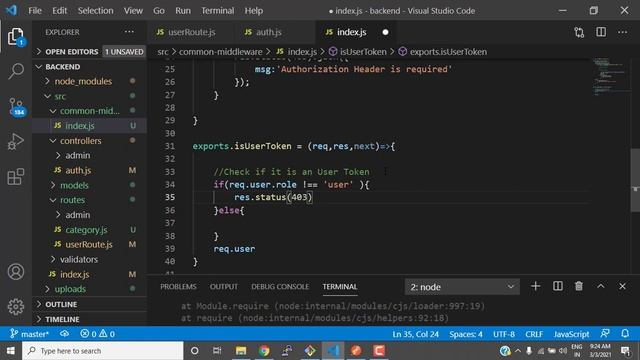Viewport: 640px width, 360px height.
Task: Click the editor minimap preview
Action: click(610, 77)
